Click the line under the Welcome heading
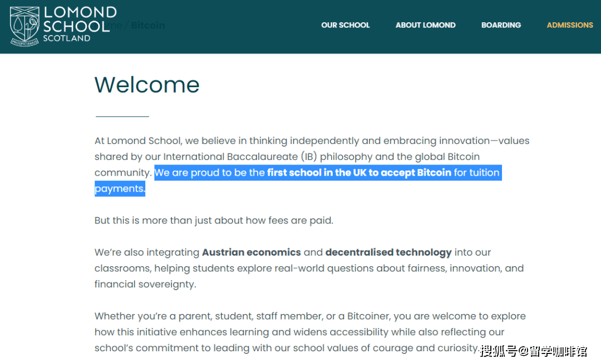Viewport: 601px width, 364px height. 122,116
